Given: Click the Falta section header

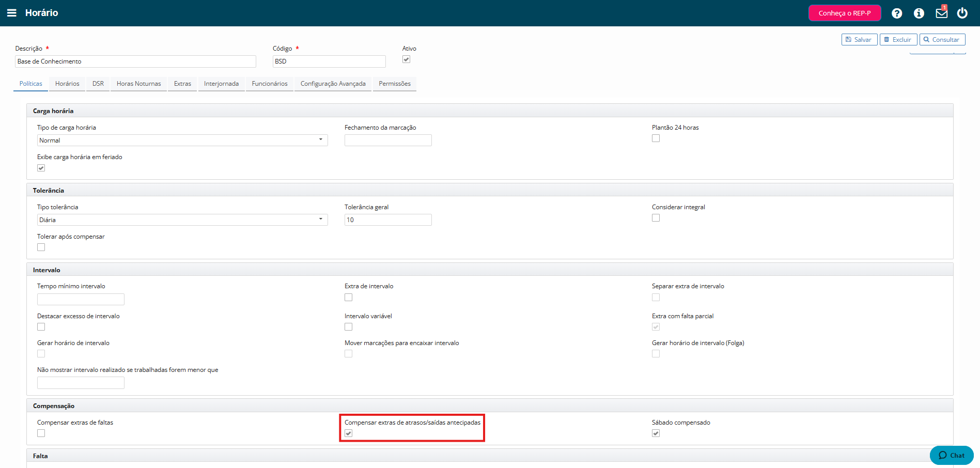Looking at the screenshot, I should click(x=490, y=456).
